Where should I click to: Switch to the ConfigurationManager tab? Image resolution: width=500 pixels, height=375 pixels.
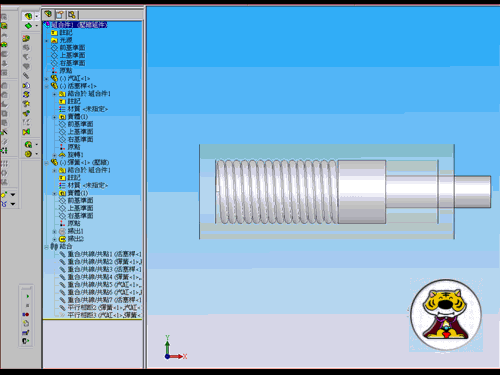71,14
